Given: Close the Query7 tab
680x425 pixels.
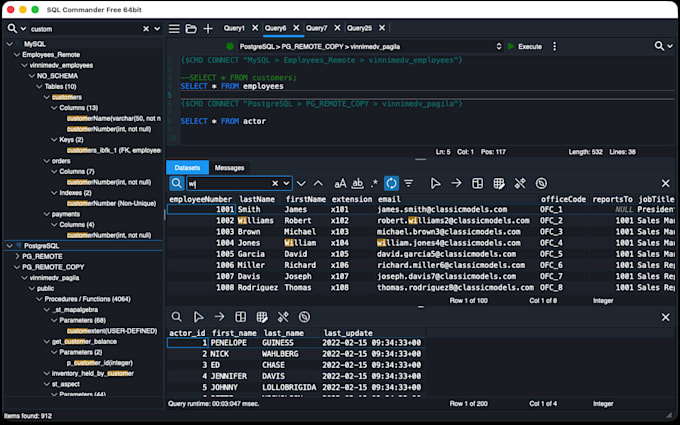Looking at the screenshot, I should coord(337,28).
